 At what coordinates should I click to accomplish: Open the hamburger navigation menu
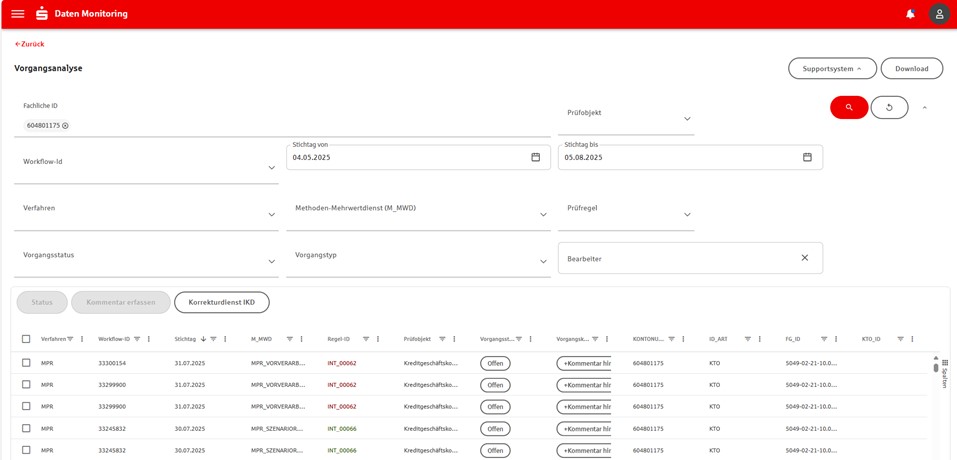coord(18,14)
